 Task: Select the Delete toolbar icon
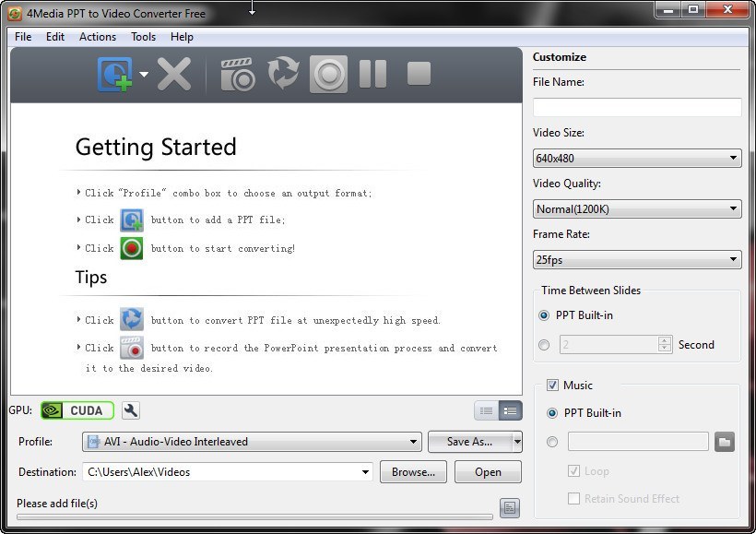click(174, 75)
